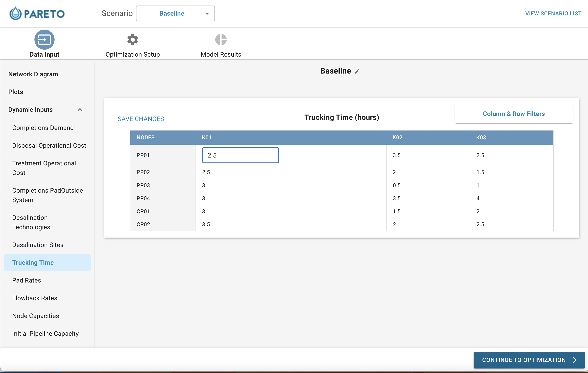
Task: Switch to the Optimization Setup tab label
Action: [x=133, y=54]
